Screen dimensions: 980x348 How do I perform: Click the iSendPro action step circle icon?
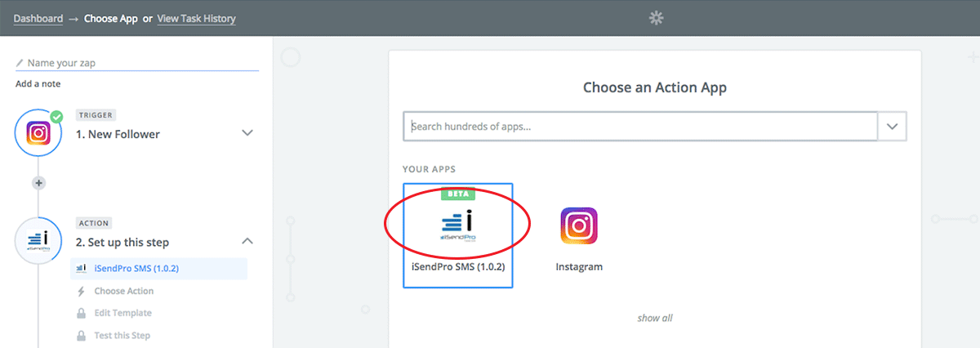39,241
